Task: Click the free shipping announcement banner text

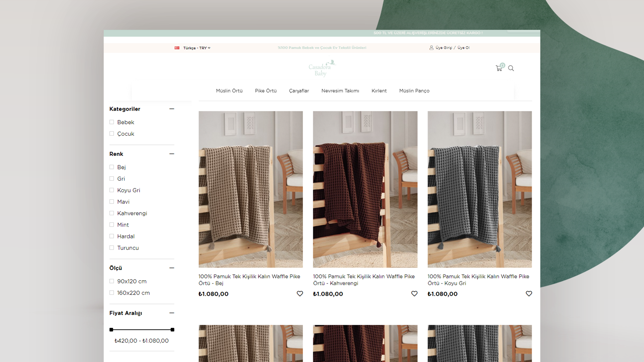Action: click(x=428, y=33)
